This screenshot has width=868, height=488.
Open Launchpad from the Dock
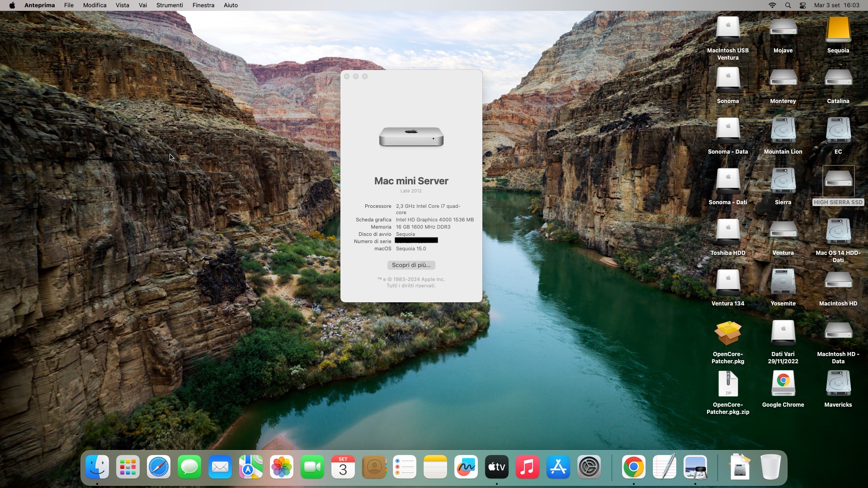[128, 467]
